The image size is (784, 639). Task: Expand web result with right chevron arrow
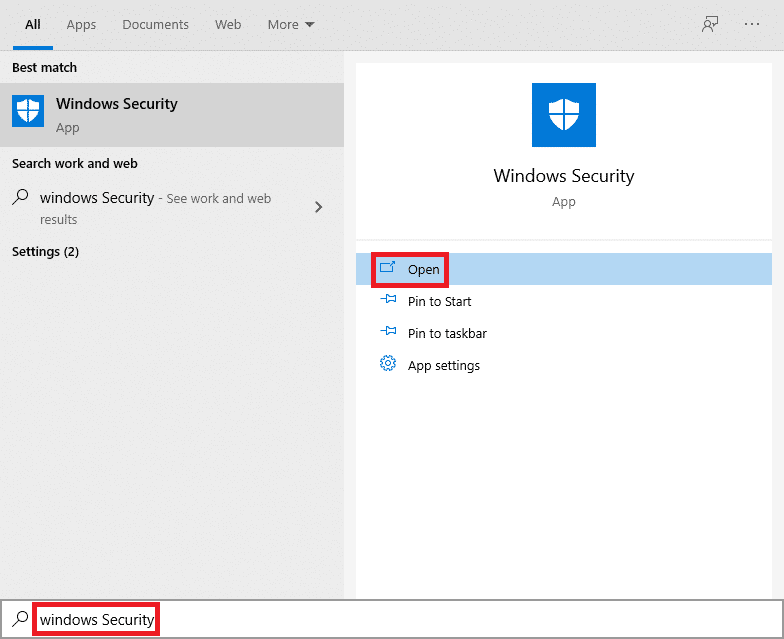coord(318,207)
